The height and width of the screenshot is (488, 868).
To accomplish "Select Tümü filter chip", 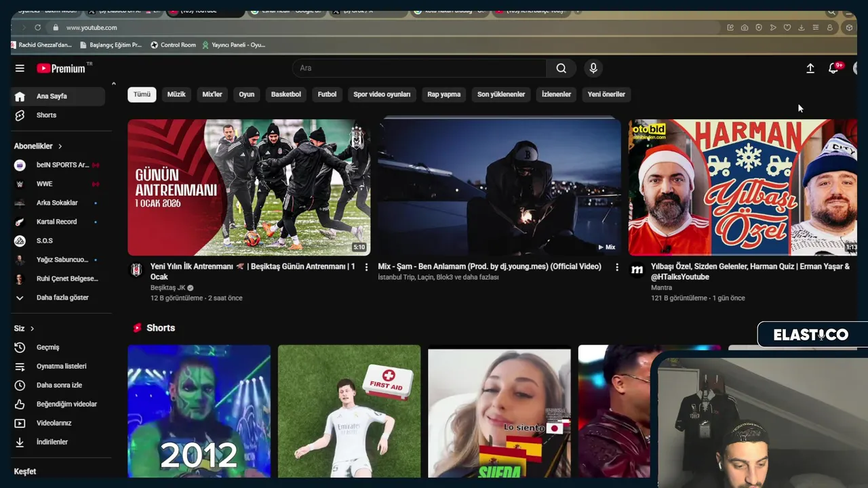I will 142,94.
